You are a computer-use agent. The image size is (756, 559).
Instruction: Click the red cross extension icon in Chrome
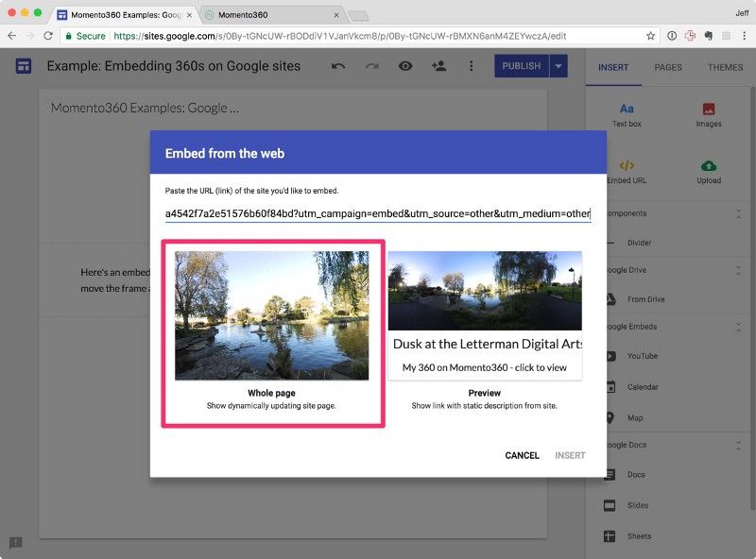pos(690,36)
